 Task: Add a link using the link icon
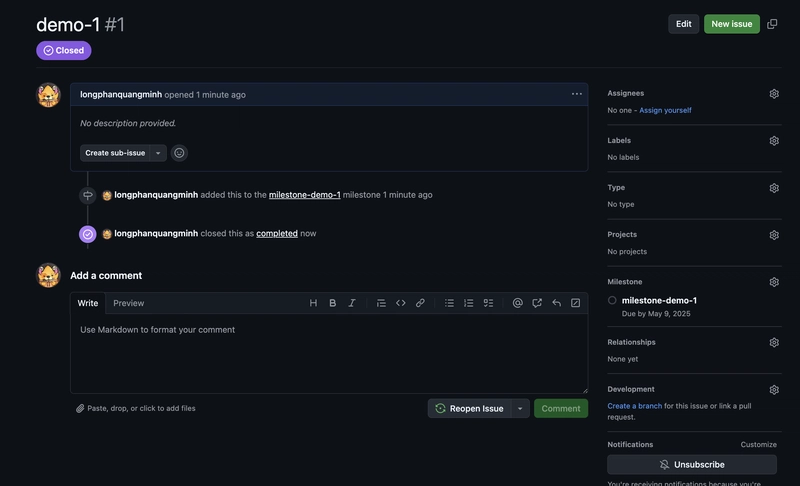click(x=420, y=303)
